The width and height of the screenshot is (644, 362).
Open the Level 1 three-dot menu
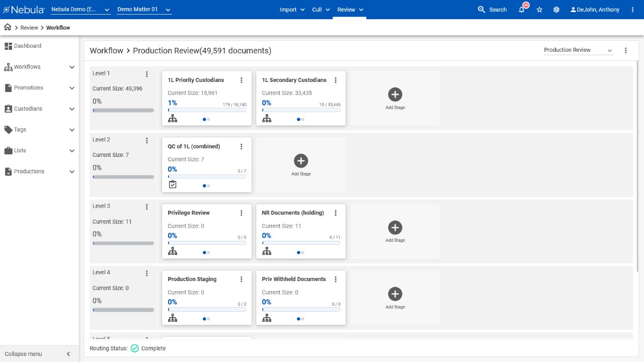147,74
